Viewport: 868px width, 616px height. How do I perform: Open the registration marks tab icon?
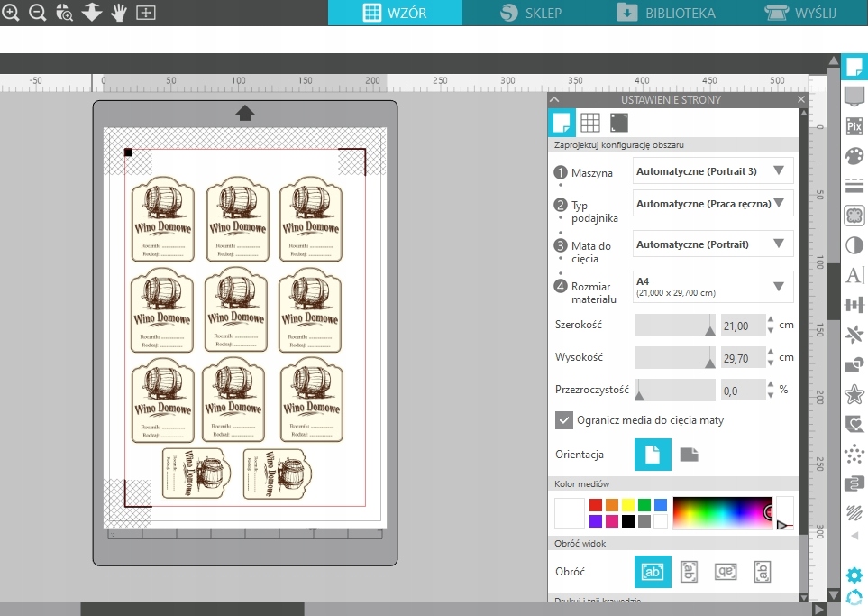pyautogui.click(x=618, y=123)
